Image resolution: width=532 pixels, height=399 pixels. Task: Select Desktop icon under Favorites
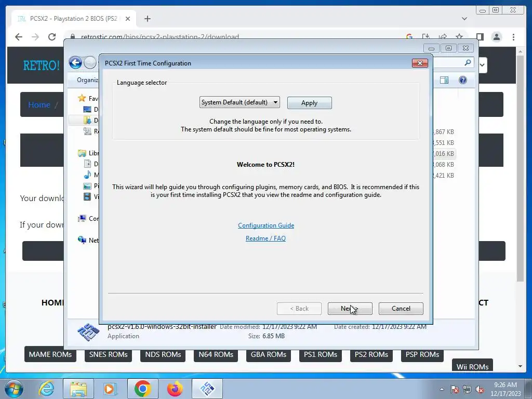[87, 109]
